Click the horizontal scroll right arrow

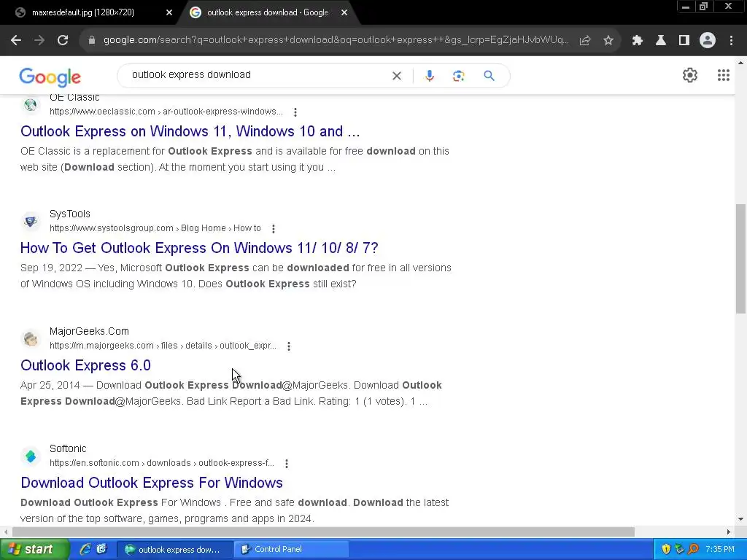[x=729, y=532]
